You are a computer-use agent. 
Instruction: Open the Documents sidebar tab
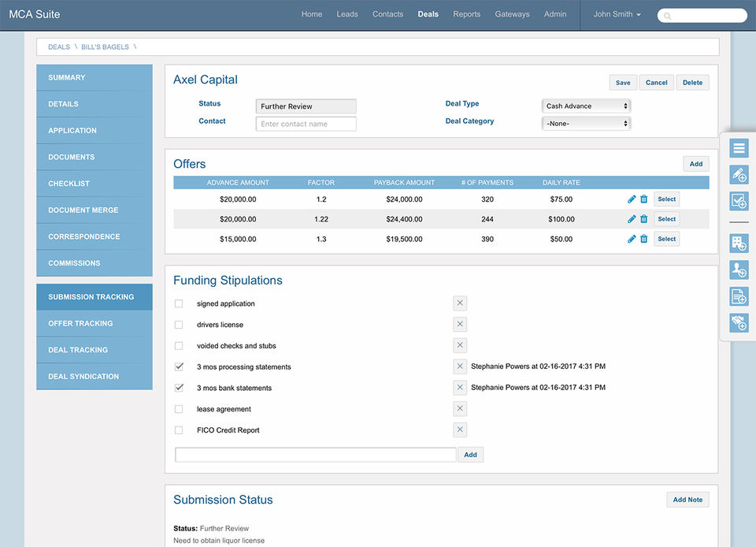94,158
